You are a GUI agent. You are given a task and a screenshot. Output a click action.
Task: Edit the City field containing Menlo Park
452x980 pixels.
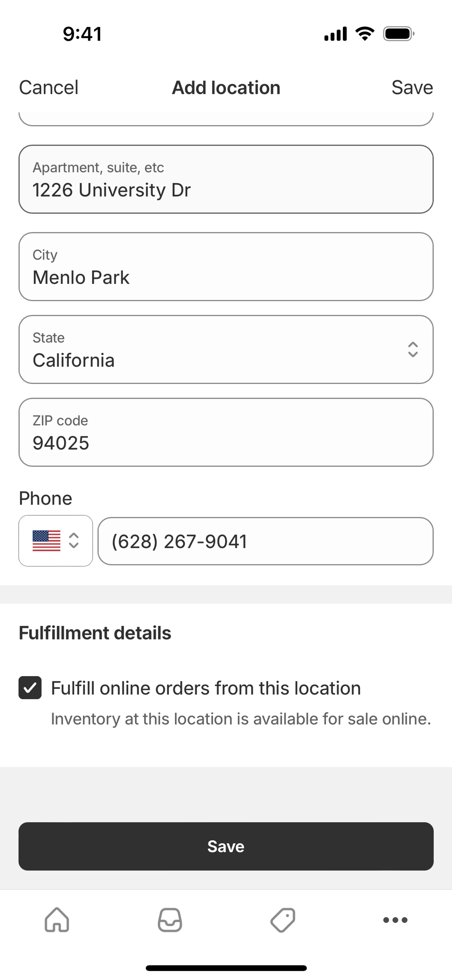pos(226,267)
